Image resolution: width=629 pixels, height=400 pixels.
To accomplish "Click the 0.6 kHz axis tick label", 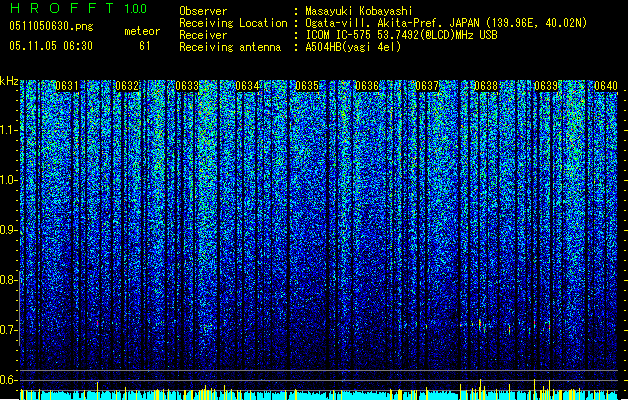I will pyautogui.click(x=9, y=380).
